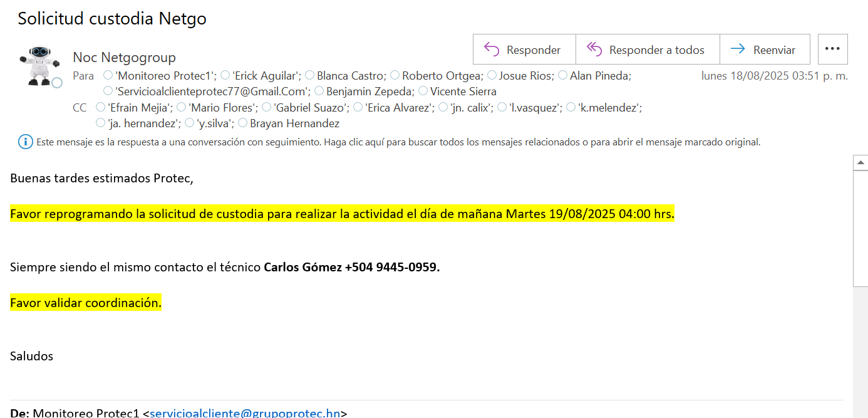Click the scrollbar up arrow
Viewport: 868px width, 418px height.
click(x=860, y=163)
